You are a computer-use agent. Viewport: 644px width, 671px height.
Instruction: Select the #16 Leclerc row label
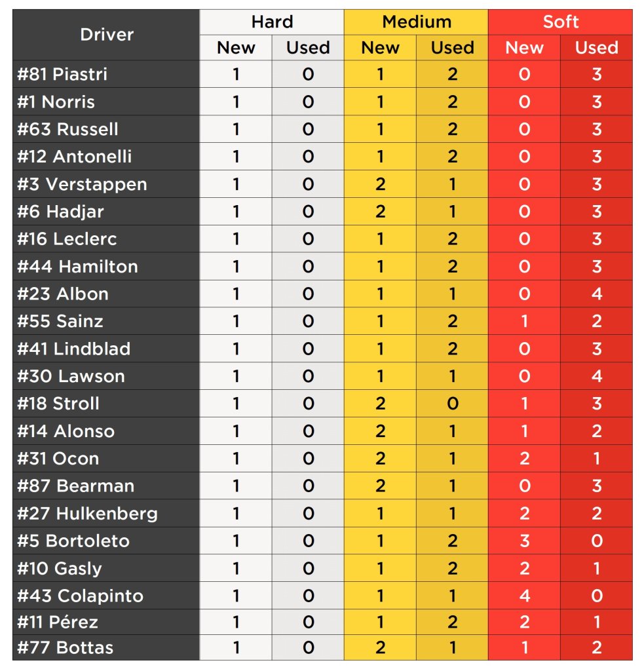point(106,239)
